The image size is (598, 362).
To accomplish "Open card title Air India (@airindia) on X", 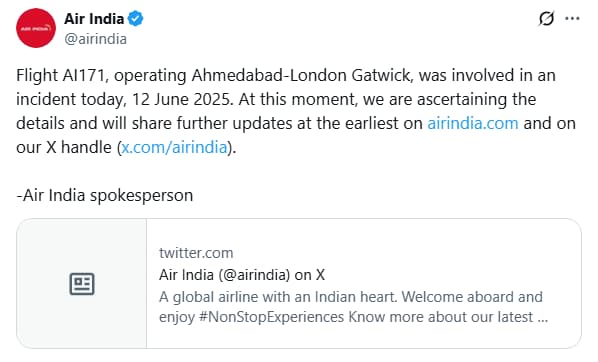I will point(242,275).
